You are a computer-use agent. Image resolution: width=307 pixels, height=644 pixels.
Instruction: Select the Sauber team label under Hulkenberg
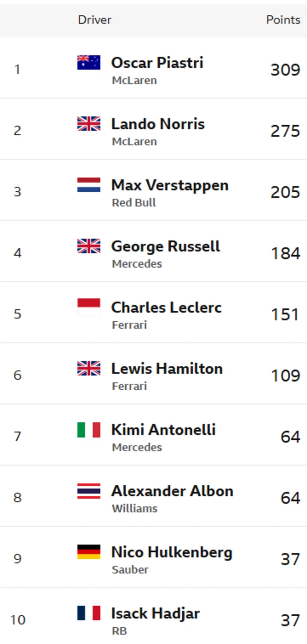[130, 570]
